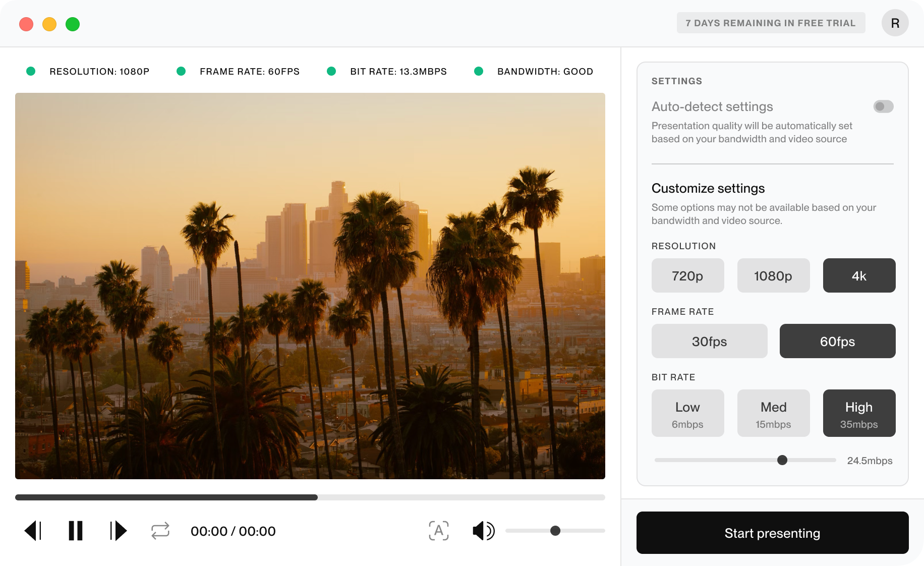Toggle loop playback icon
The height and width of the screenshot is (566, 924).
point(160,531)
